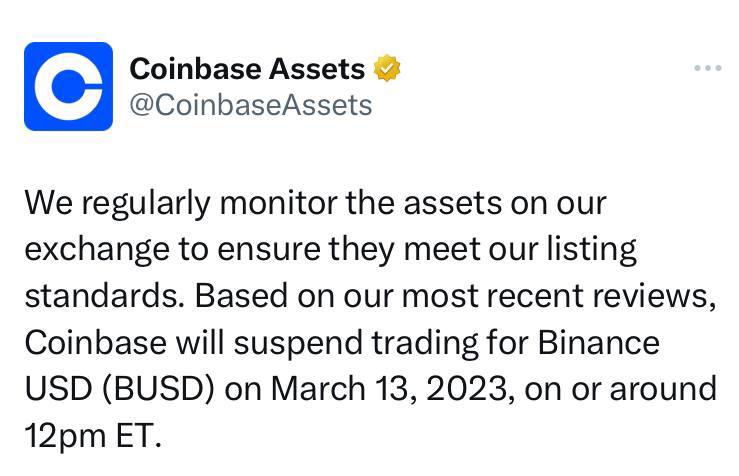Open the three-dot more options menu
Viewport: 739px width, 476px height.
tap(707, 68)
